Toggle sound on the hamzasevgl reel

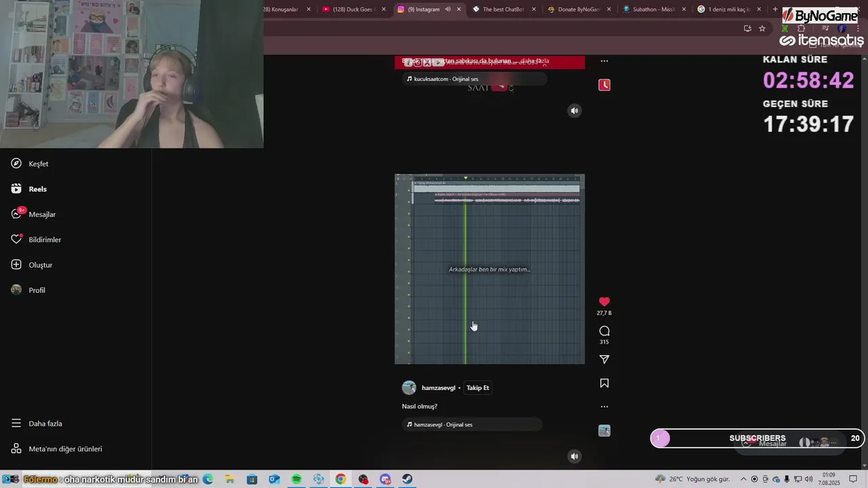click(574, 456)
